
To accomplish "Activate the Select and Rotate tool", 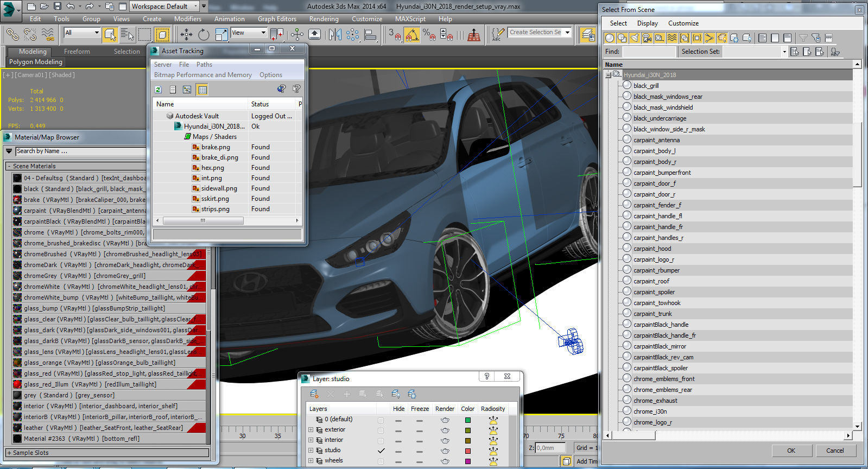I will tap(204, 35).
